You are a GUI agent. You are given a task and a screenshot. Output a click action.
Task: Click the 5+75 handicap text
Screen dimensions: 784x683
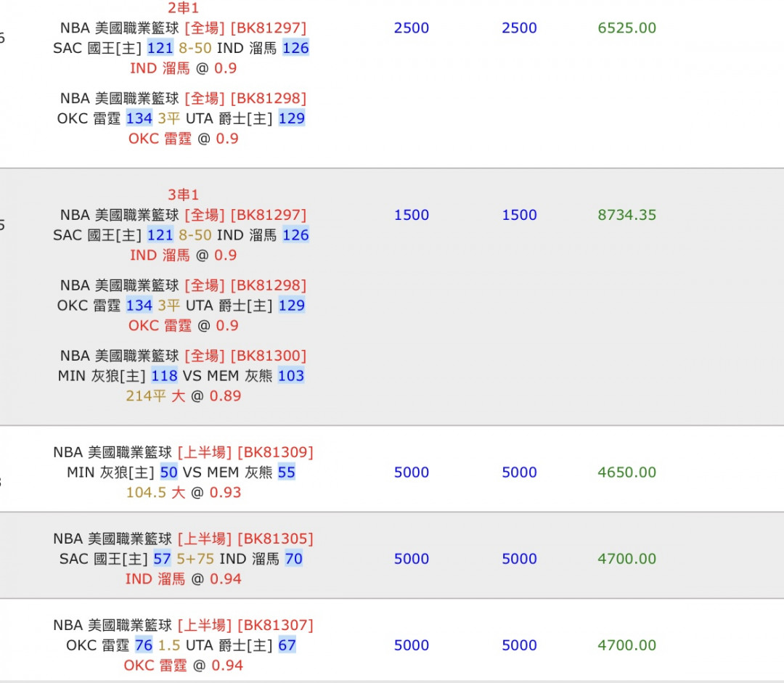pos(195,559)
